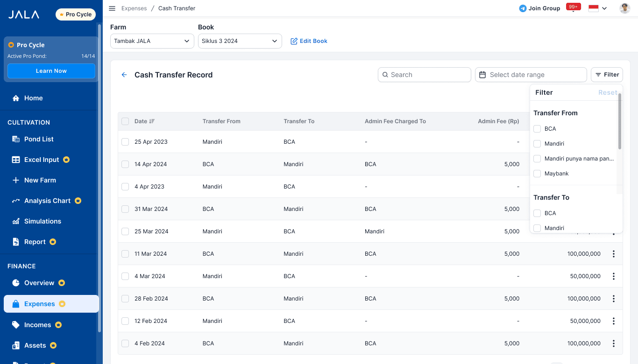The image size is (638, 364).
Task: Click the Report document icon
Action: coord(16,242)
